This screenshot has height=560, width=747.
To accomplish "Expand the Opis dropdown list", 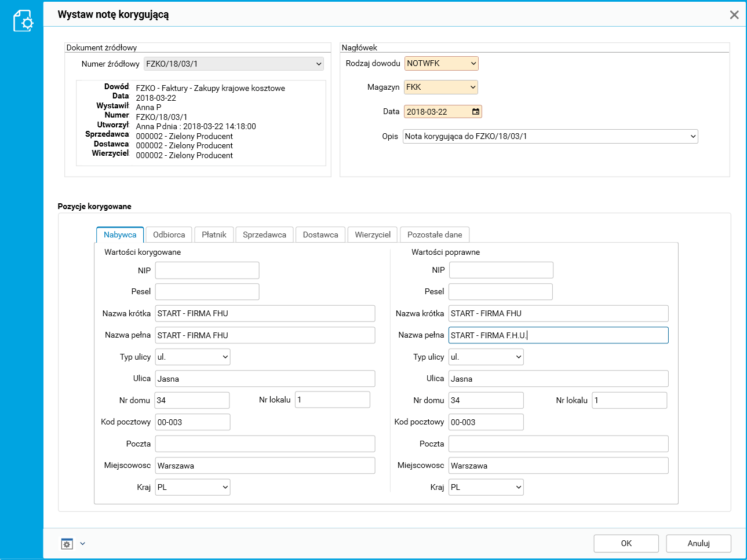I will 693,137.
